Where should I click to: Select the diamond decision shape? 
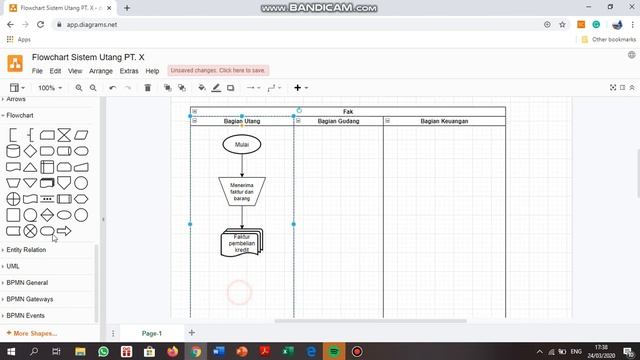point(30,151)
